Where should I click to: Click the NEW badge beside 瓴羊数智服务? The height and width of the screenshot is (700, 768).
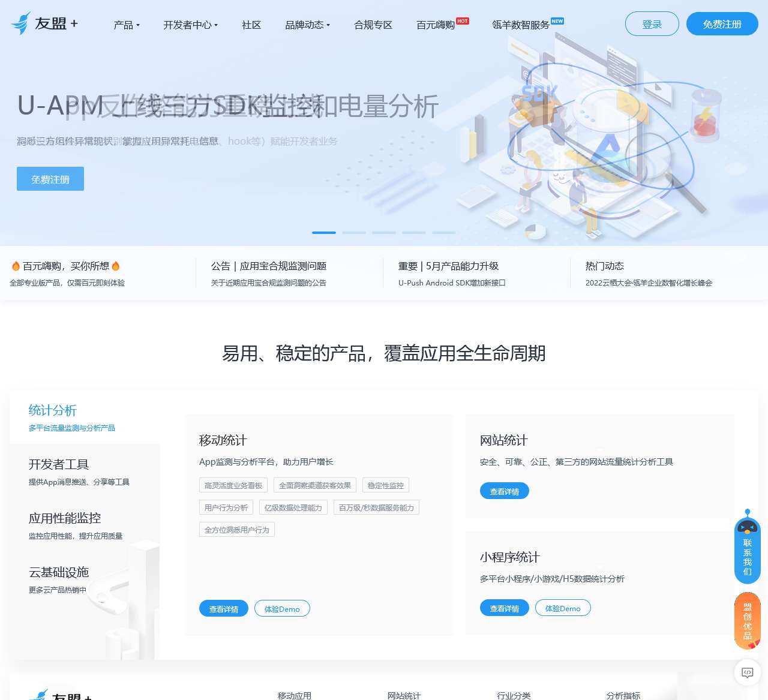point(557,21)
